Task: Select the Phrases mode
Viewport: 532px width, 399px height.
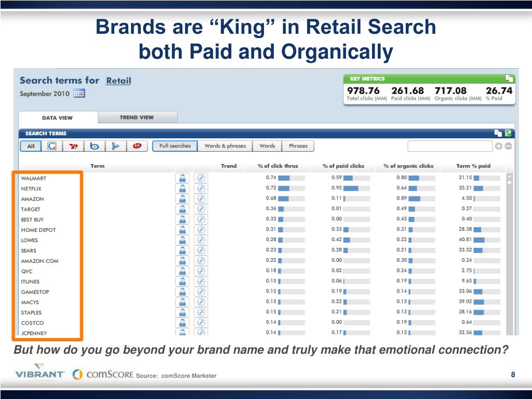Action: tap(298, 146)
